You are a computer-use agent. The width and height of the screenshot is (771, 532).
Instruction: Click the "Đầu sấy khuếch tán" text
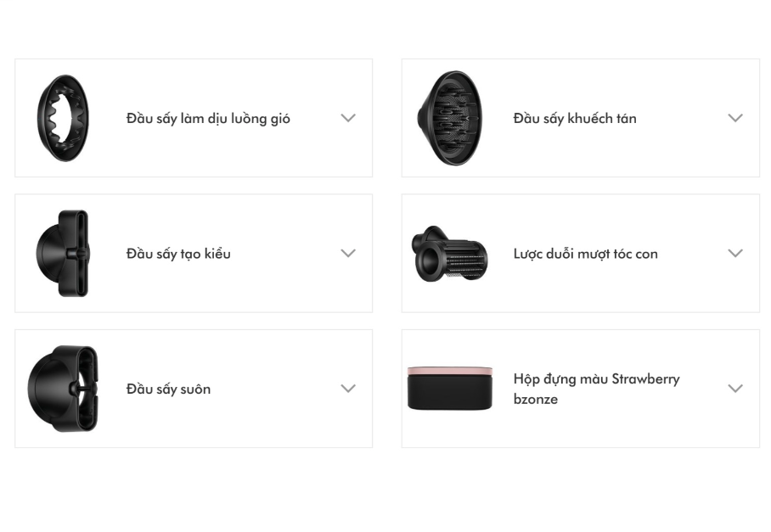click(575, 119)
